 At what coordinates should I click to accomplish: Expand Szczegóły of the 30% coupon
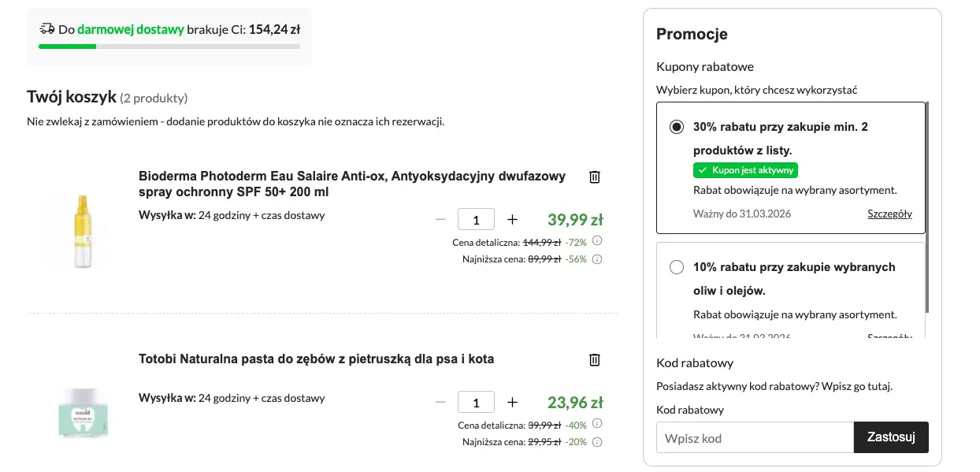pos(890,214)
